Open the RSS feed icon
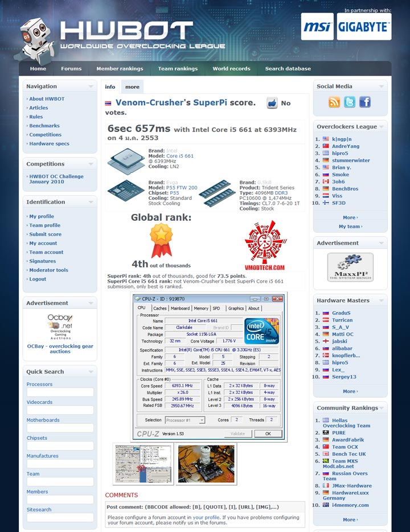410x532 pixels. tap(334, 102)
